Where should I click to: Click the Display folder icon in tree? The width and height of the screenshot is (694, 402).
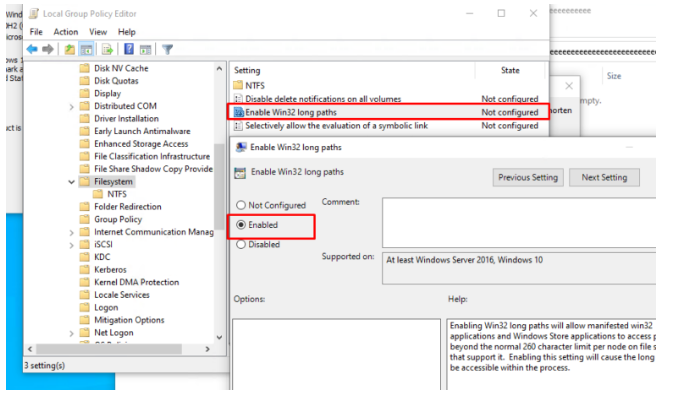point(85,93)
